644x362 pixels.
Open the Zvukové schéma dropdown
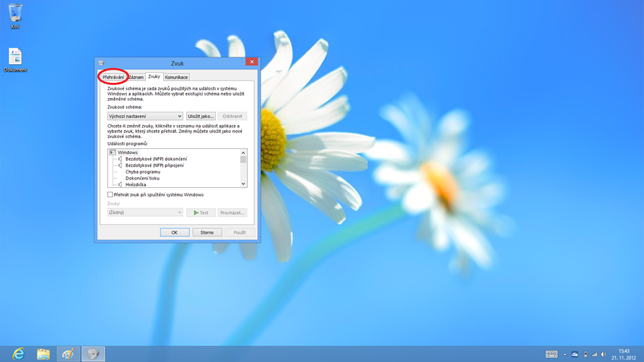click(x=145, y=116)
